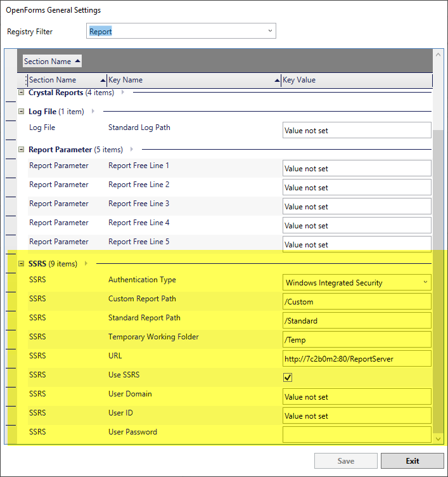448x477 pixels.
Task: Uncheck the Use SSRS checkbox
Action: click(288, 377)
